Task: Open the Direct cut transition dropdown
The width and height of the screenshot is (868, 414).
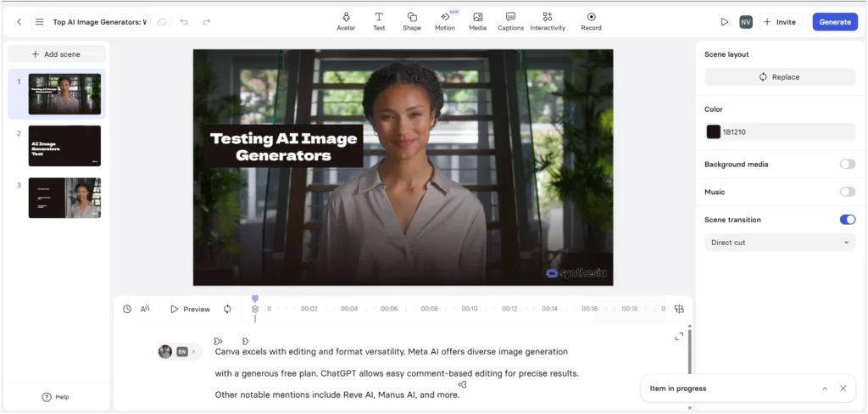Action: coord(780,242)
